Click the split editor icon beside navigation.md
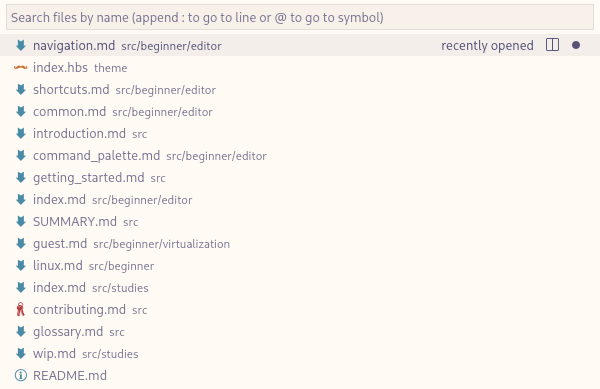600x389 pixels. pyautogui.click(x=552, y=45)
